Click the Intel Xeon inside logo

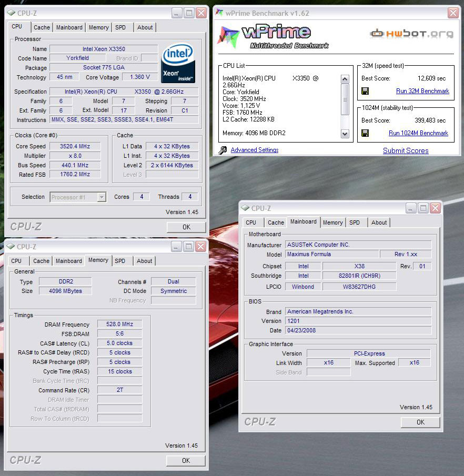click(178, 63)
